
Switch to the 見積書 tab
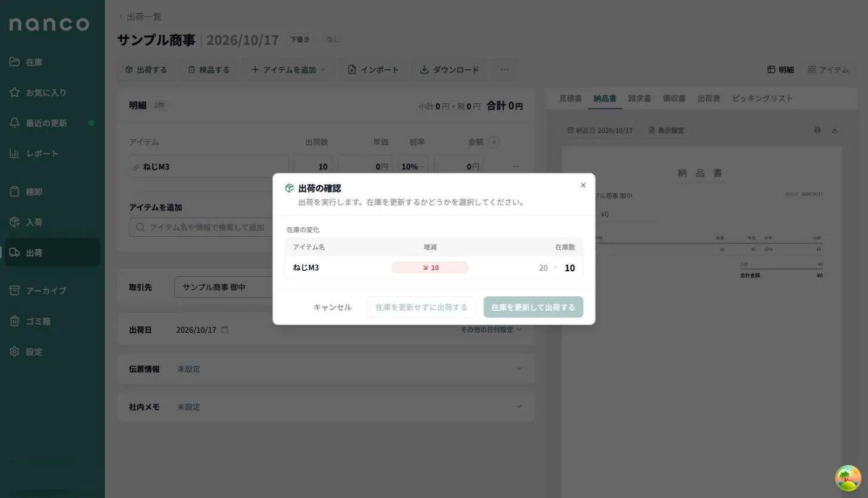(570, 98)
